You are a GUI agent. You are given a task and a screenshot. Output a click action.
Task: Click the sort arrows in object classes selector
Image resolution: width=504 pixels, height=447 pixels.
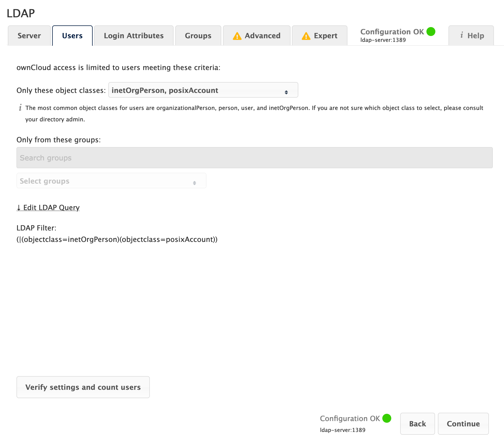click(287, 92)
